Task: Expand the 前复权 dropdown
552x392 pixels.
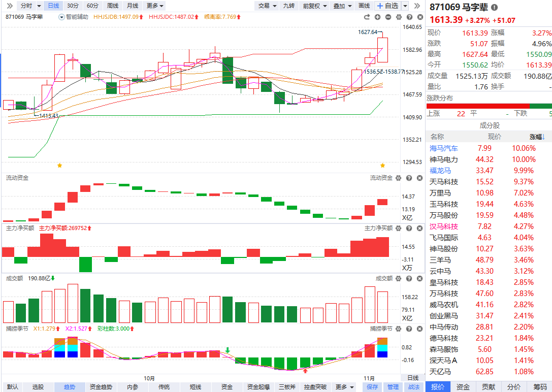Action: pos(314,6)
